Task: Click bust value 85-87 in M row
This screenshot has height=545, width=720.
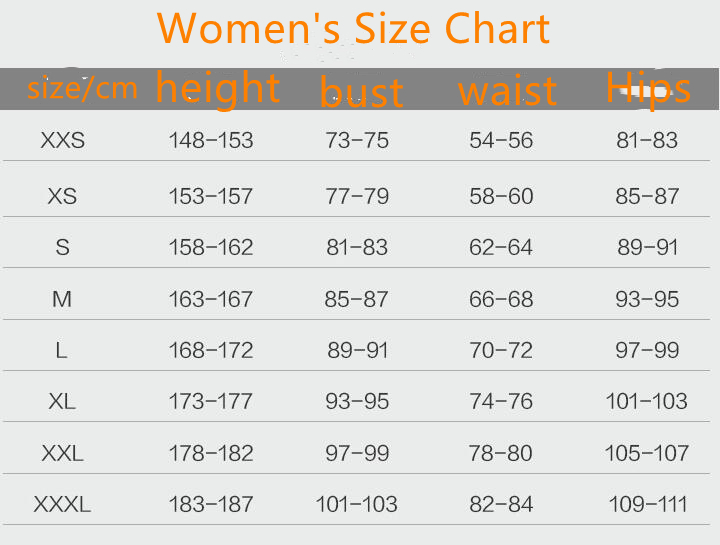Action: pyautogui.click(x=357, y=299)
